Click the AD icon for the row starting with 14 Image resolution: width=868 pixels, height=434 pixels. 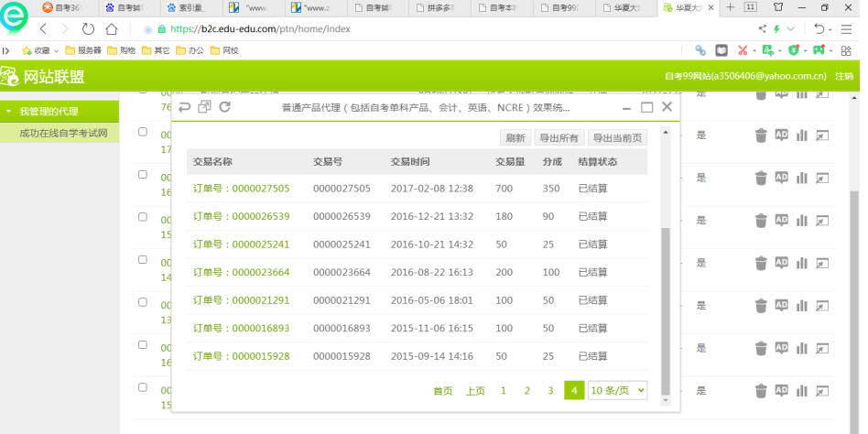pos(781,263)
